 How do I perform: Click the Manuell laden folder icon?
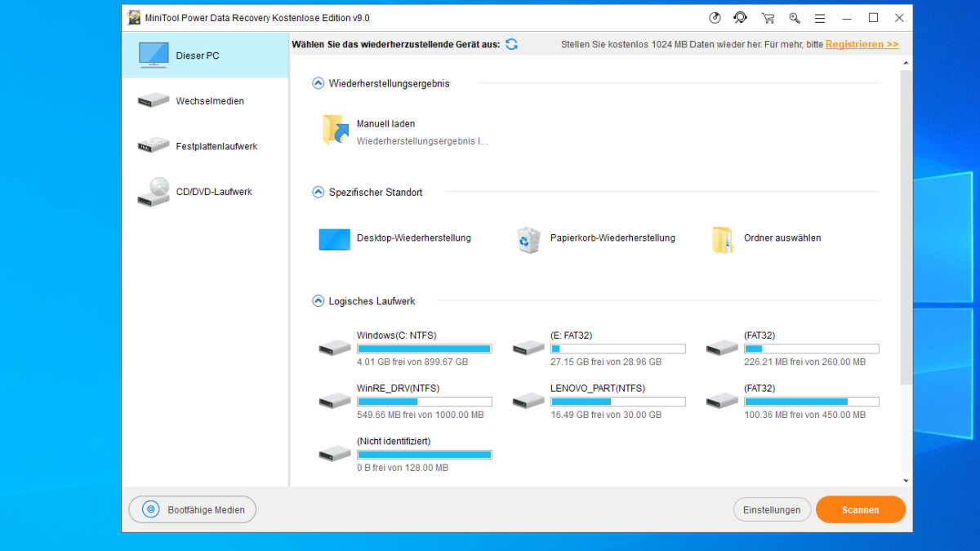coord(336,131)
